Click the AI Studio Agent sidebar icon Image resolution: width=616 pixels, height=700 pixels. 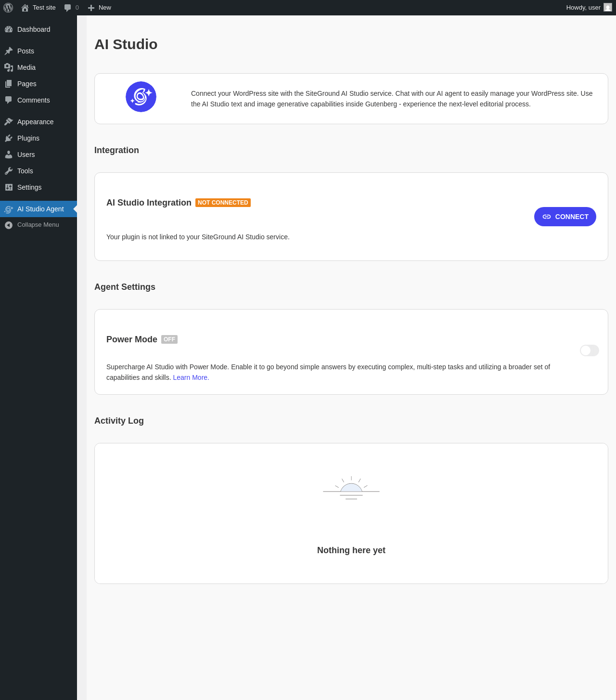9,209
